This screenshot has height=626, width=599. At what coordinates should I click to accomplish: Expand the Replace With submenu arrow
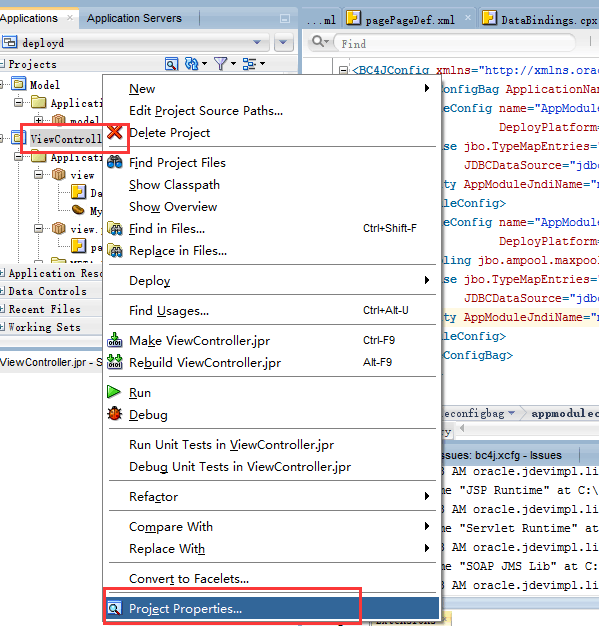[427, 548]
